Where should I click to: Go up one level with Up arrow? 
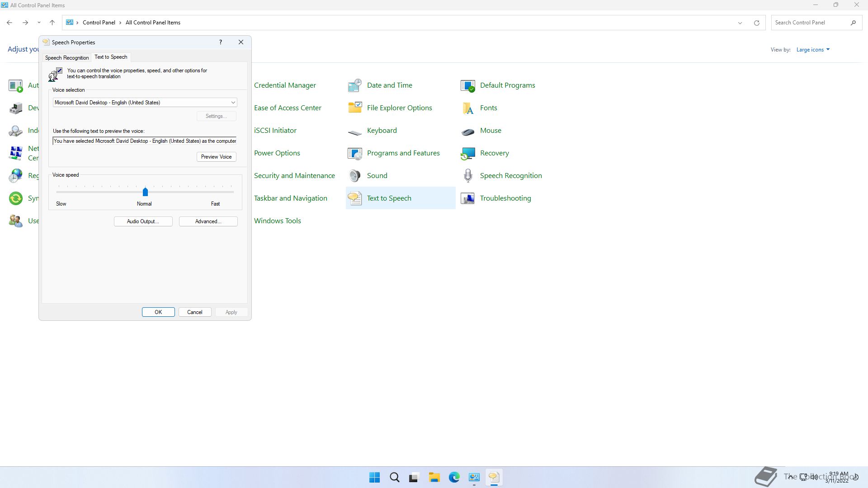point(52,23)
